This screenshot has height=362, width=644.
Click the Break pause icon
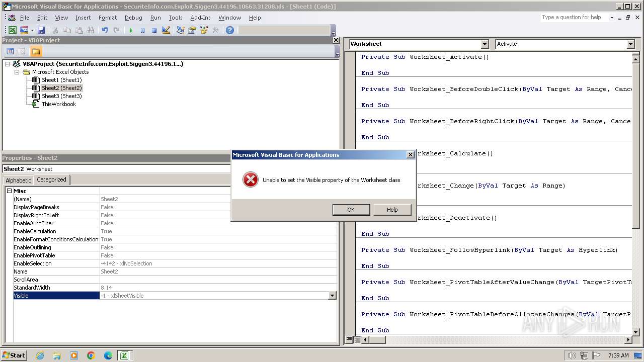point(142,30)
